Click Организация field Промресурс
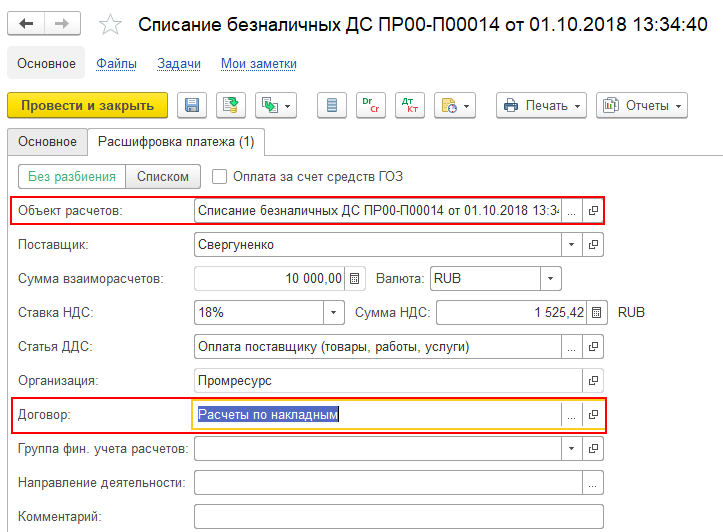The width and height of the screenshot is (723, 532). pyautogui.click(x=388, y=381)
